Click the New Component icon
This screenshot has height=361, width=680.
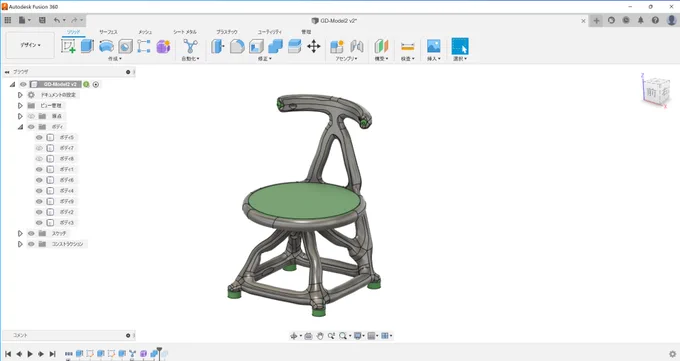[x=337, y=46]
